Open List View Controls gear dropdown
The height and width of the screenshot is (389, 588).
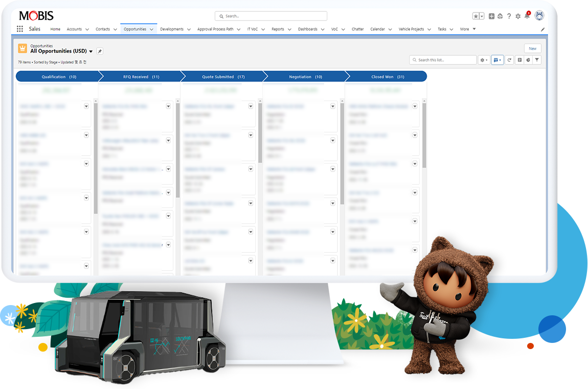(x=483, y=60)
